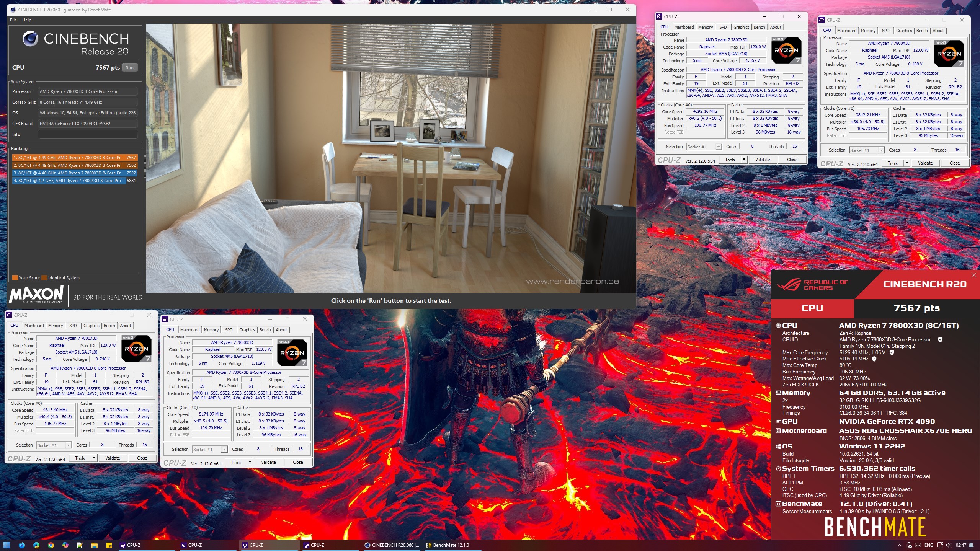Viewport: 980px width, 551px height.
Task: Expand Tools arrow in 3842.21 MHz CPU-Z
Action: [906, 163]
